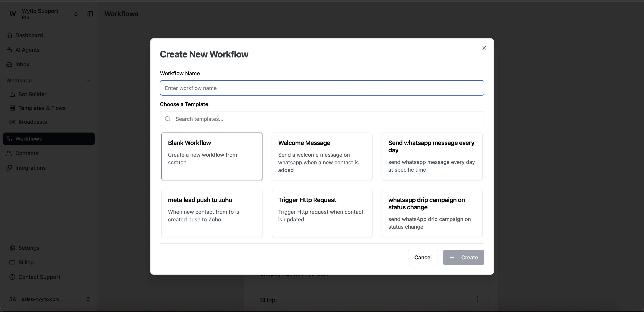Open Dashboard in the sidebar
644x312 pixels.
tap(49, 35)
